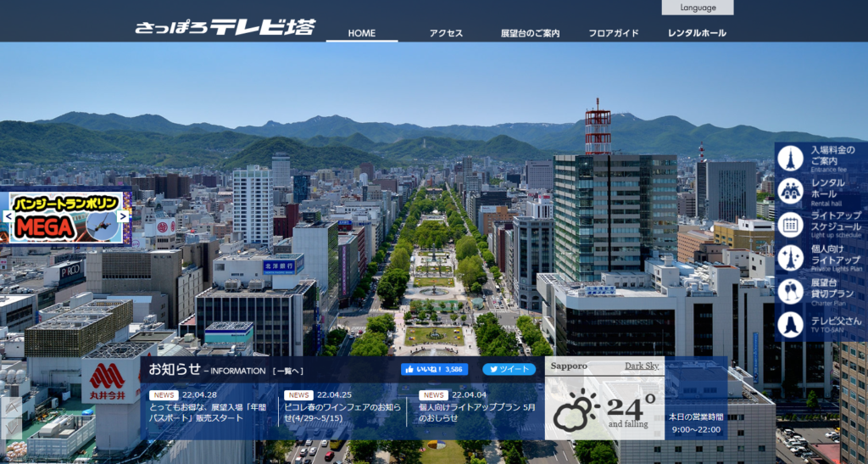Screen dimensions: 868x464
Task: Click the 24° temperature reading
Action: point(631,407)
